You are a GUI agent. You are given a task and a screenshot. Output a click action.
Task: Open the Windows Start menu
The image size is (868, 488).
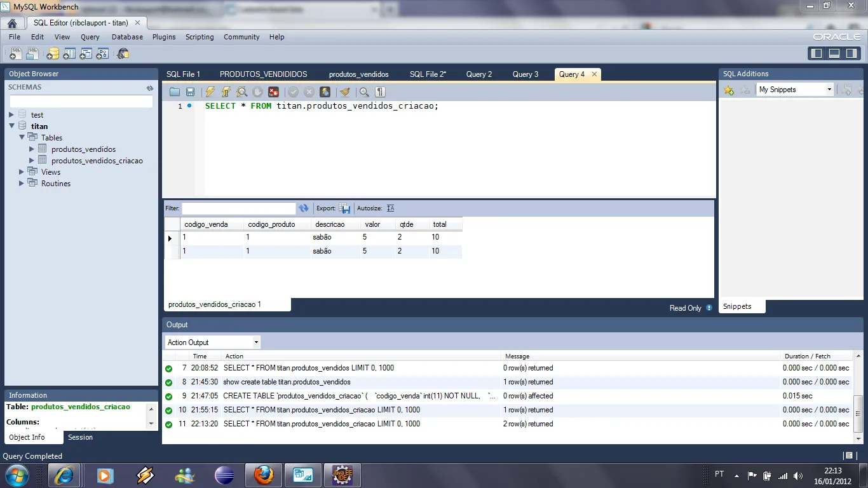(x=16, y=475)
